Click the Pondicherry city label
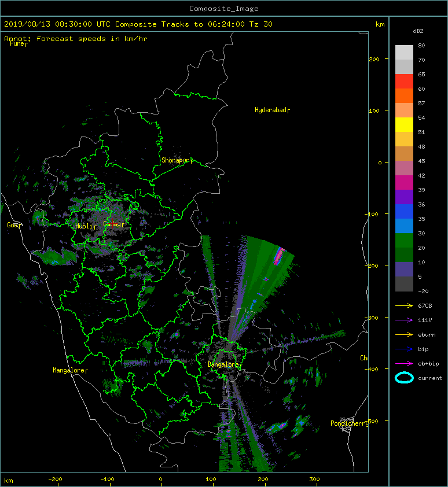This screenshot has width=448, height=487. pos(349,423)
